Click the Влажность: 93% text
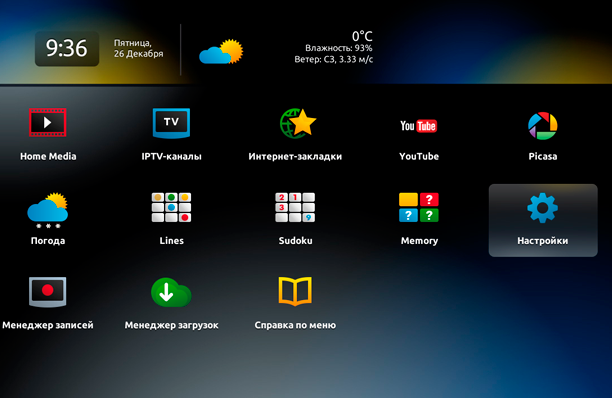Screen dimensions: 612x398 coord(339,48)
